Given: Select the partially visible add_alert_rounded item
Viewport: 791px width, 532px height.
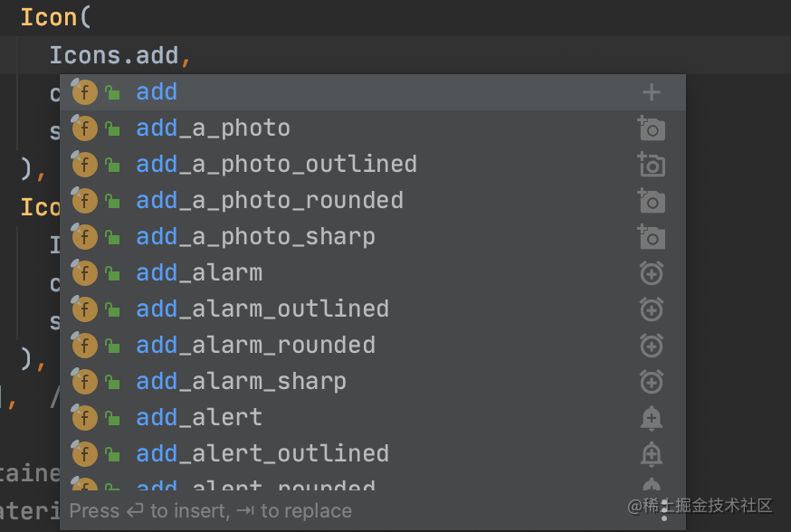Looking at the screenshot, I should click(x=372, y=481).
